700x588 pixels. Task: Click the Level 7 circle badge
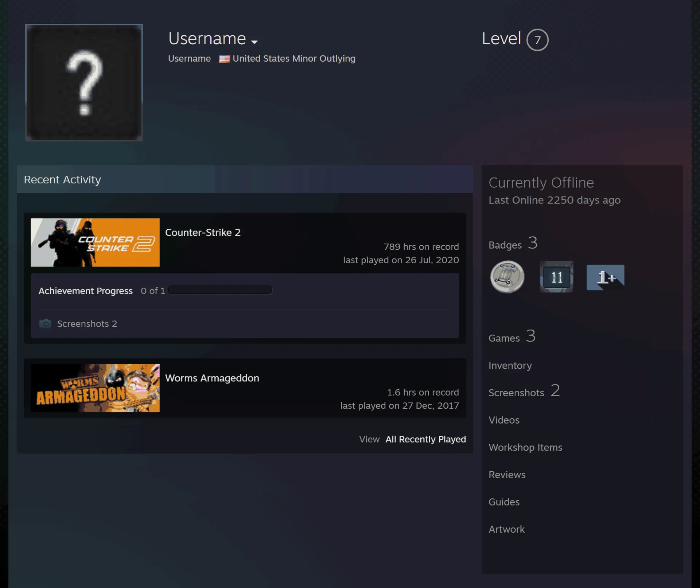[537, 40]
